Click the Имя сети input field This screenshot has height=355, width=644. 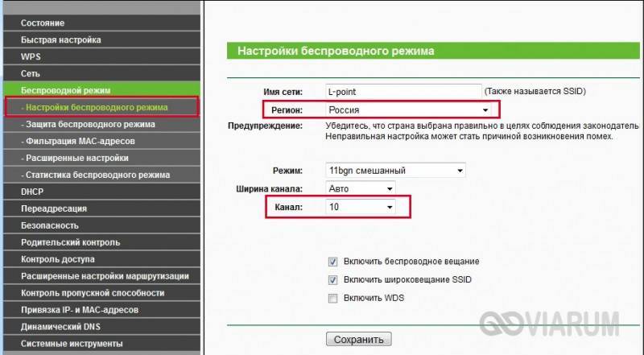tap(403, 92)
